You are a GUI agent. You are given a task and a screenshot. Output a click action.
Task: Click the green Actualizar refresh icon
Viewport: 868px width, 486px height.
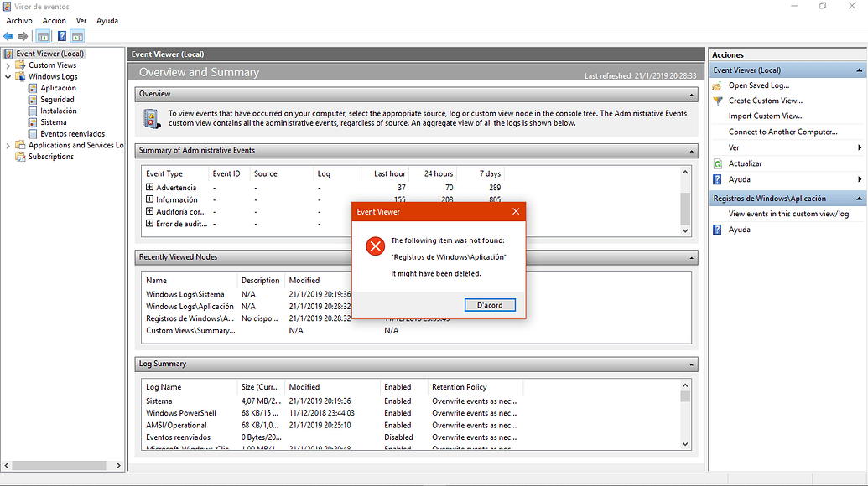[x=717, y=163]
